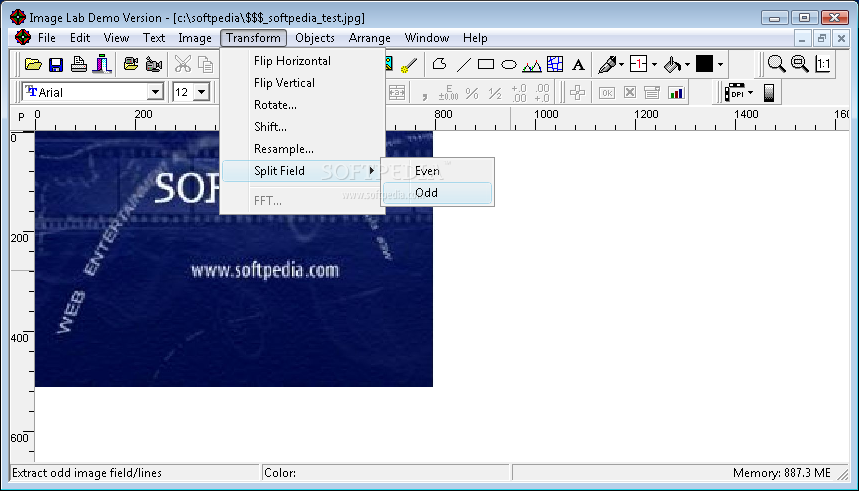
Task: Choose Flip Vertical from Transform menu
Action: [303, 83]
